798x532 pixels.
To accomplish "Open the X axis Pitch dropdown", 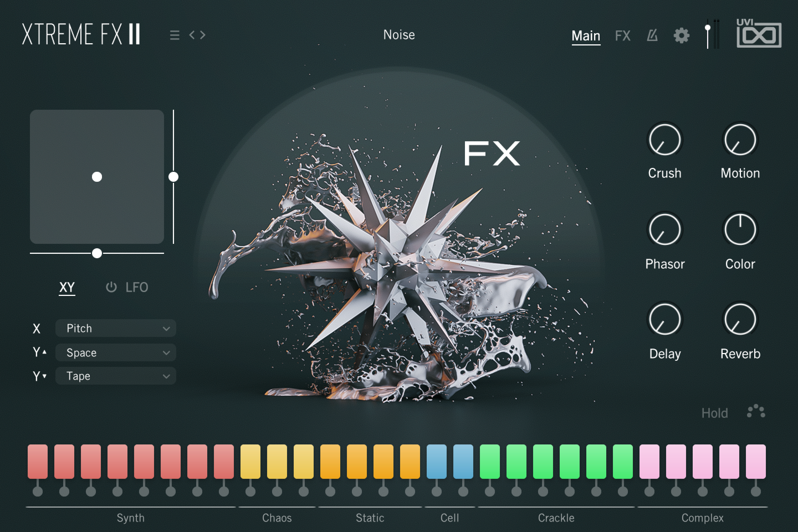I will click(x=116, y=328).
